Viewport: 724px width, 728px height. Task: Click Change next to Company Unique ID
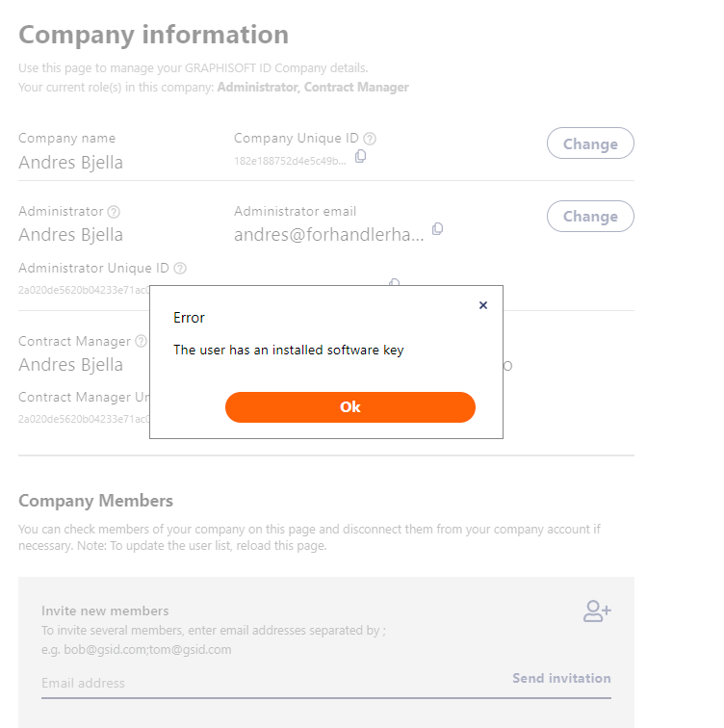pyautogui.click(x=590, y=143)
